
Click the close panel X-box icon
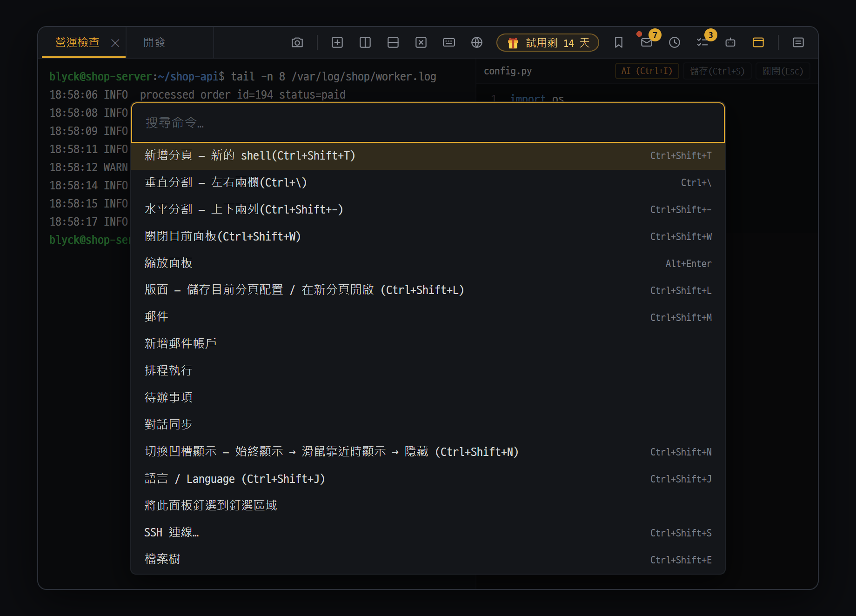tap(421, 43)
